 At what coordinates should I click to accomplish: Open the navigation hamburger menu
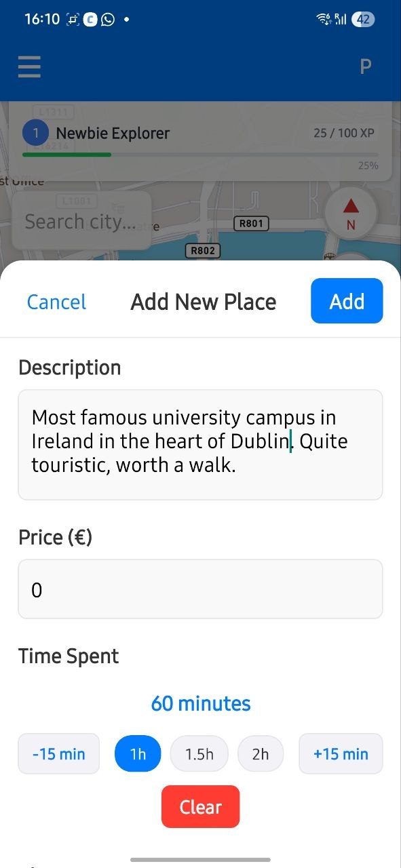coord(29,67)
